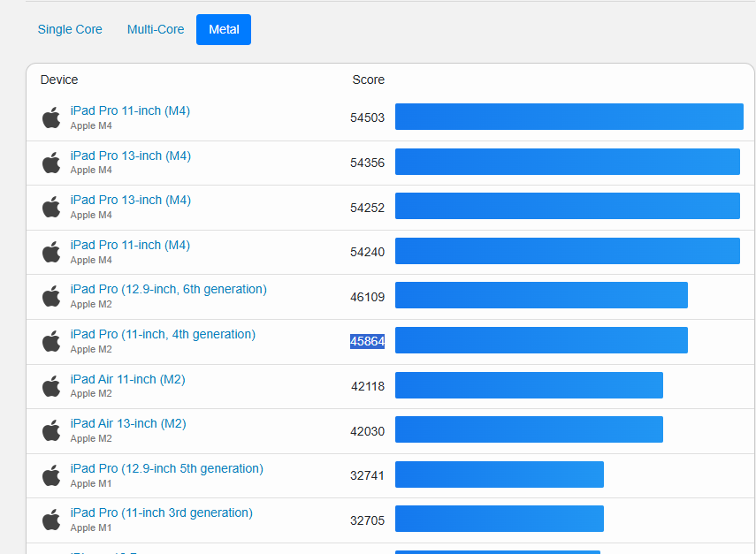Open the iPad Air 13-inch (M2) link
756x554 pixels.
tap(128, 423)
